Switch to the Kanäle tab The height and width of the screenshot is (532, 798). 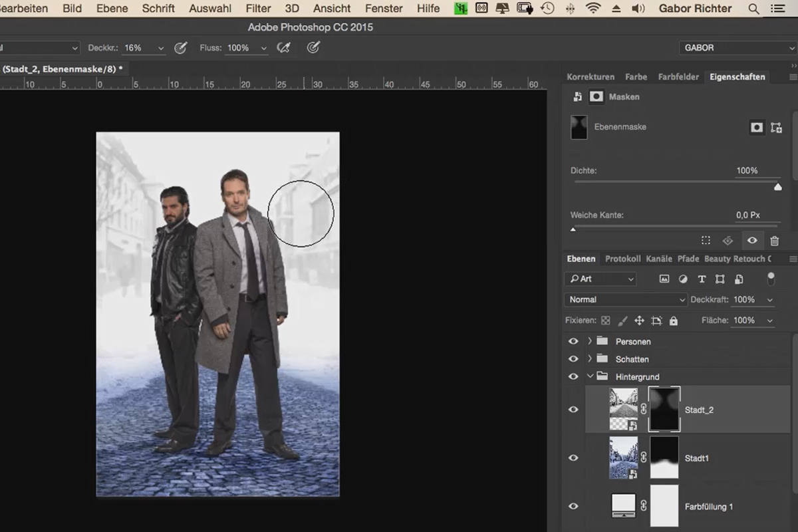tap(659, 259)
